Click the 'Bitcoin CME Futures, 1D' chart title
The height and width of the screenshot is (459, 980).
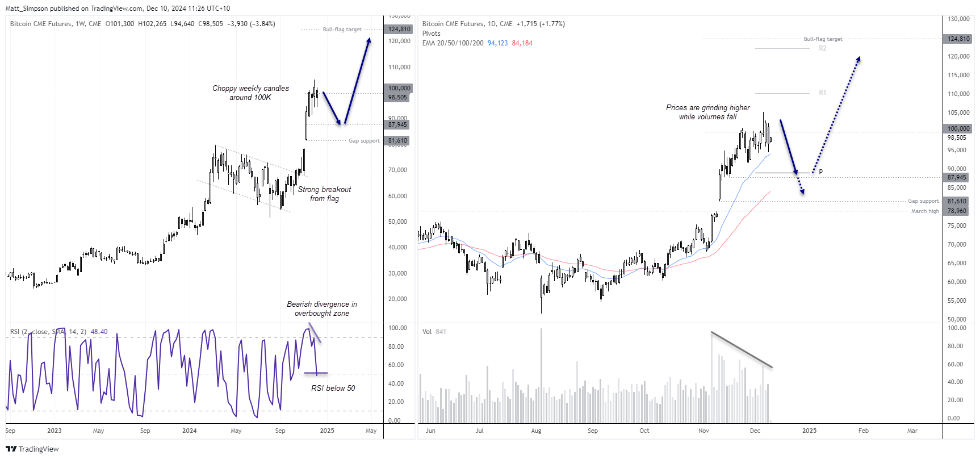(x=467, y=24)
